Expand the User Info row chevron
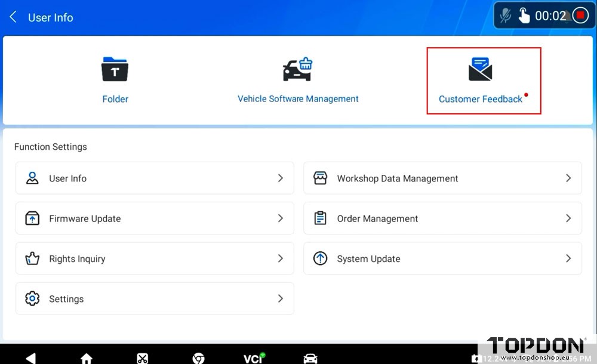Image resolution: width=597 pixels, height=364 pixels. pyautogui.click(x=281, y=178)
